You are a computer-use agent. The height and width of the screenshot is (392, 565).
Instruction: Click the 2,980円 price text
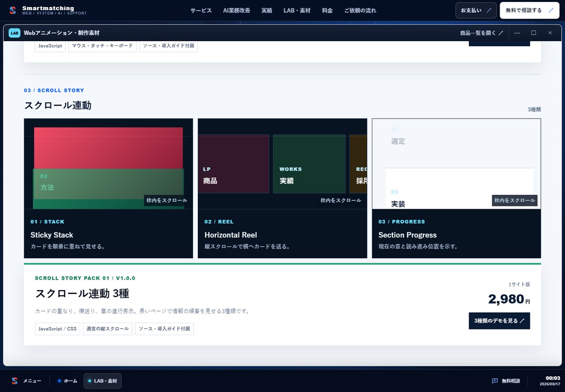(509, 299)
